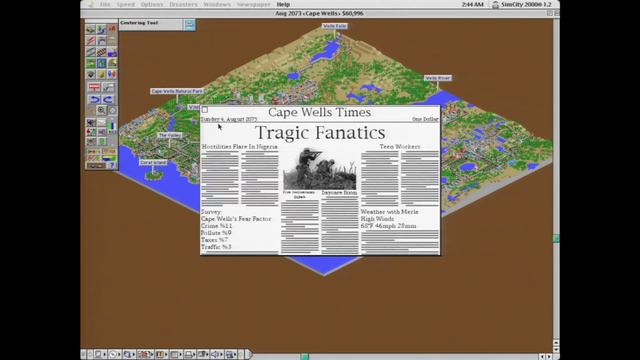Viewport: 640px width, 360px height.
Task: Select the Ports tool
Action: (x=112, y=52)
